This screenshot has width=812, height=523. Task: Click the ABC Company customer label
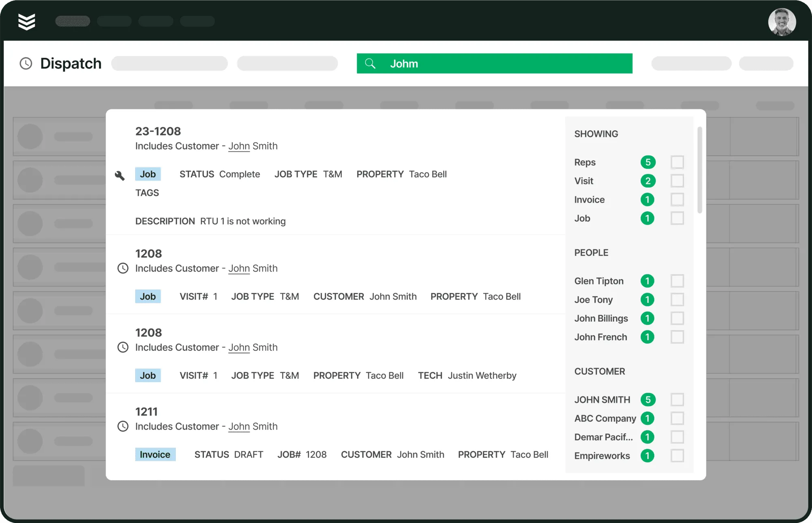click(605, 418)
